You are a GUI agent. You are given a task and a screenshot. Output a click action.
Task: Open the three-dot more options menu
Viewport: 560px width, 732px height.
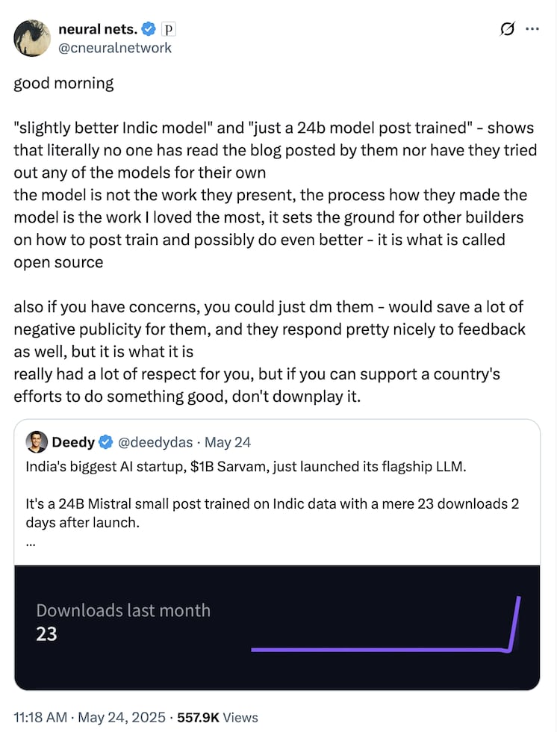point(532,29)
